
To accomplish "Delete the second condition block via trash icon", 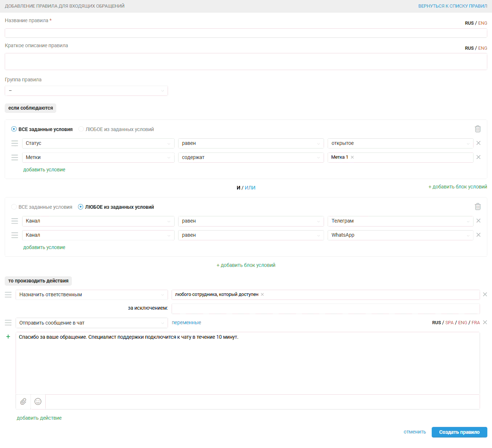I will point(477,207).
